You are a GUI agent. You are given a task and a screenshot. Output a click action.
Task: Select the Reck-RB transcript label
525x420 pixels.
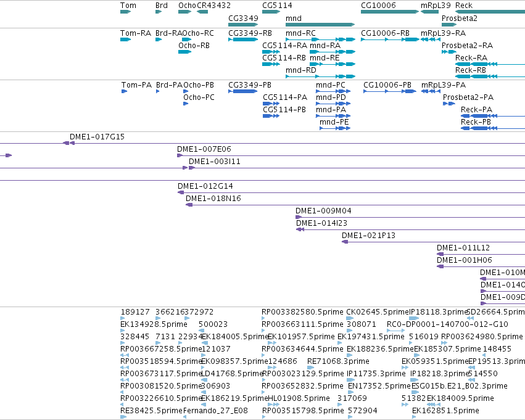tap(471, 70)
